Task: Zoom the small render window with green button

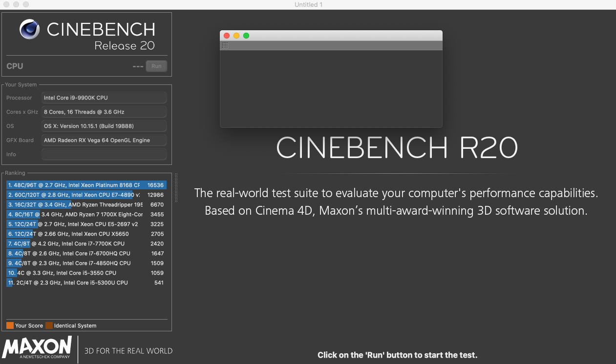Action: click(246, 36)
